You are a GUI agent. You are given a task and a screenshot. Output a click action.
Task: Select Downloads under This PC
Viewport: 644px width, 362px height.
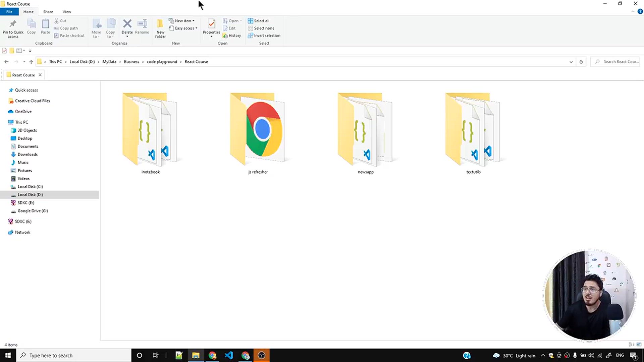click(x=28, y=155)
